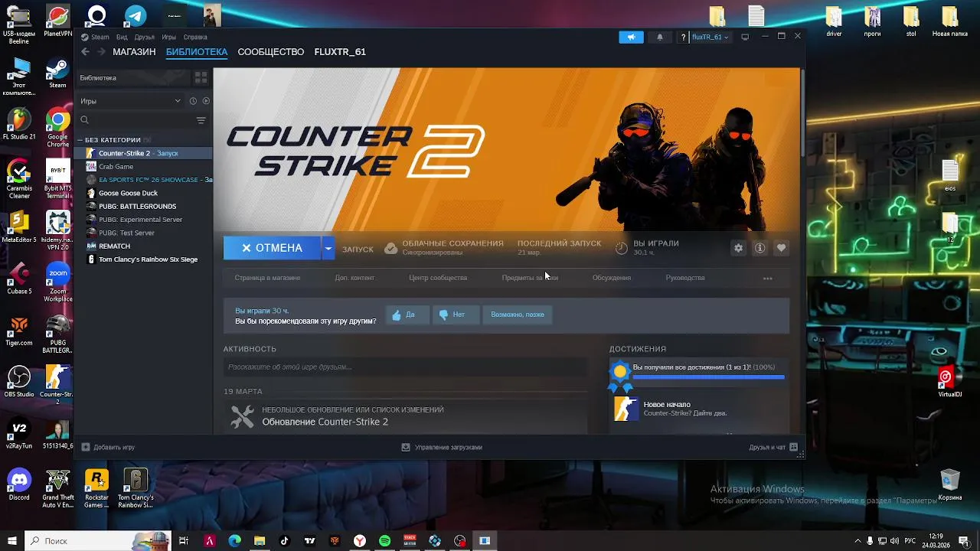
Task: View Counter-Strike 2 game information icon
Action: [759, 248]
